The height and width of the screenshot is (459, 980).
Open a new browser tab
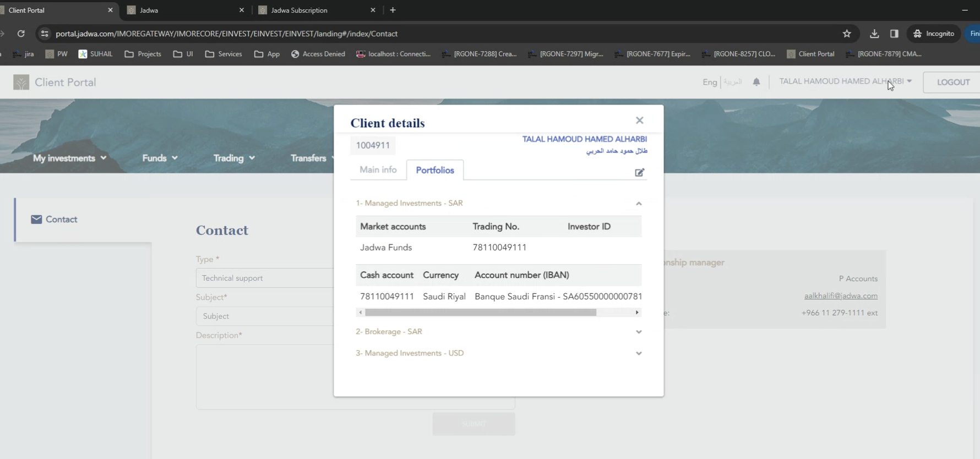point(393,10)
